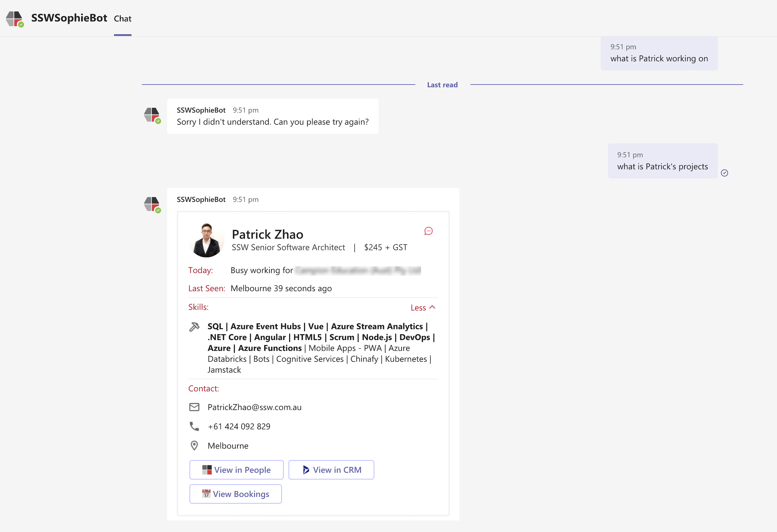This screenshot has height=532, width=777.
Task: Click the People app icon on View in People
Action: click(207, 470)
